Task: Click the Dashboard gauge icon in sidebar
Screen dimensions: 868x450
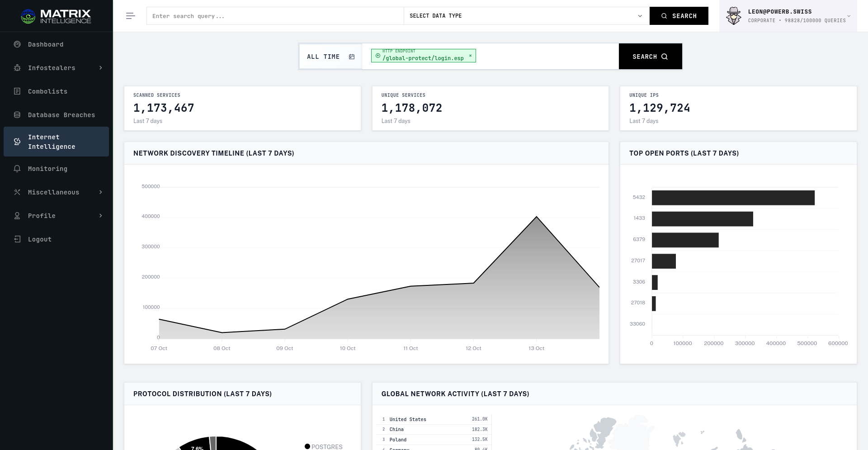Action: [x=17, y=44]
